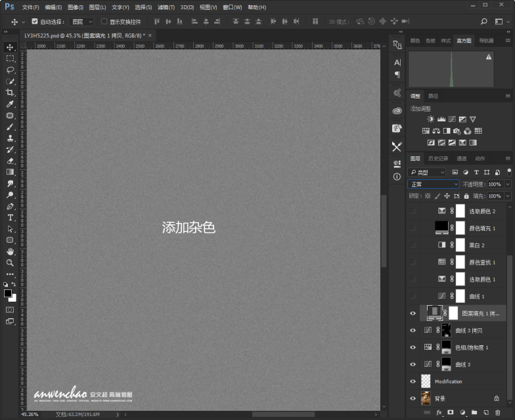
Task: Select the Lasso tool
Action: [10, 70]
